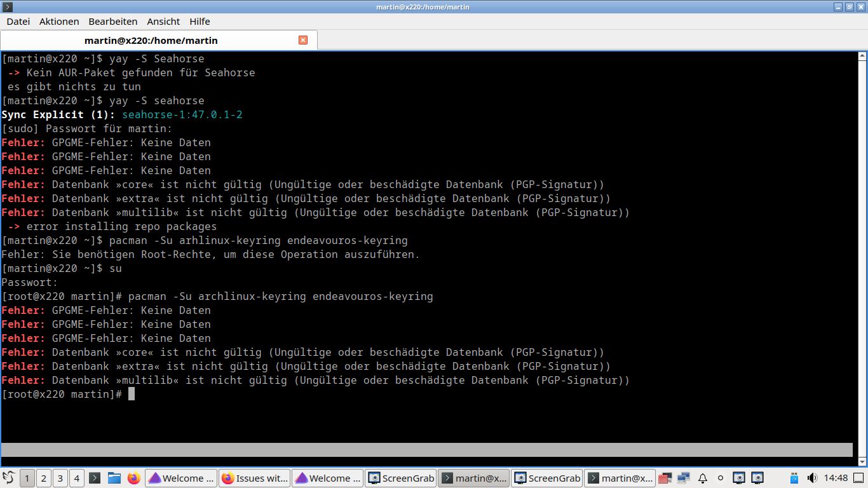Open the network connections tray icon
Viewport: 868px width, 488px height.
pos(684,478)
